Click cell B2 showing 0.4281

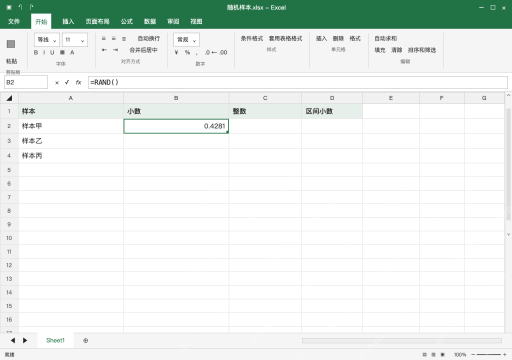[176, 126]
